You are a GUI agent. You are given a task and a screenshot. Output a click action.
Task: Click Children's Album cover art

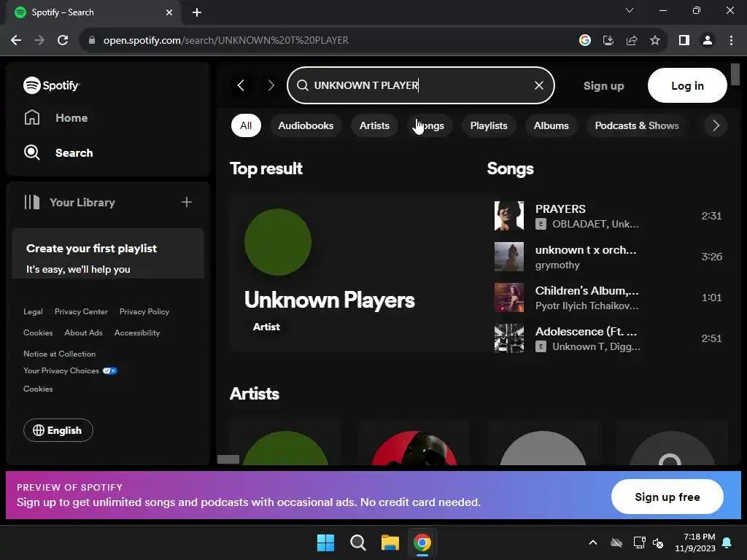[x=508, y=297]
